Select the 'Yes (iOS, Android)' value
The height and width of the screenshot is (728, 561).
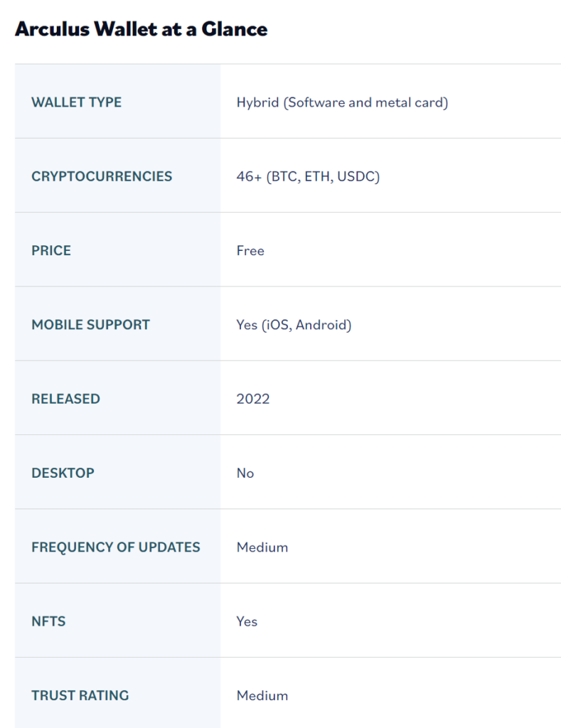pyautogui.click(x=294, y=325)
